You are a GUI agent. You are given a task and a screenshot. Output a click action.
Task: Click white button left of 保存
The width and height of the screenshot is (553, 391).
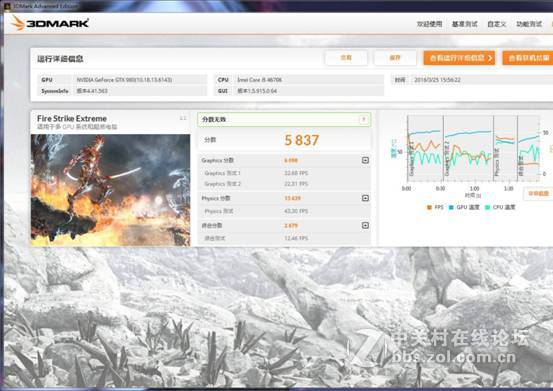[x=346, y=58]
